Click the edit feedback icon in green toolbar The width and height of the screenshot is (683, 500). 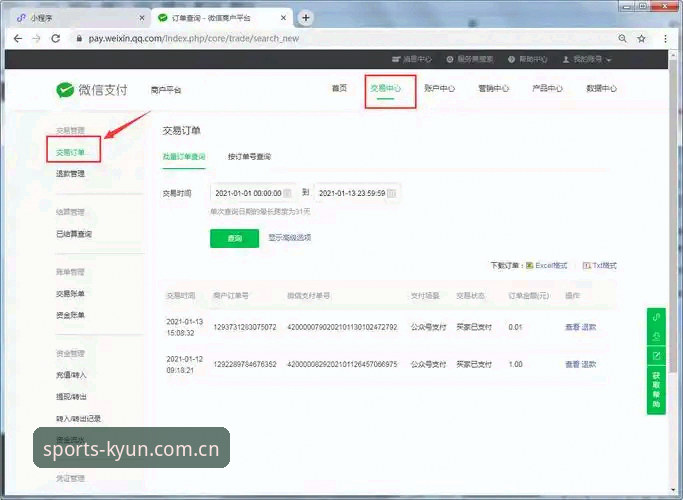(x=656, y=356)
